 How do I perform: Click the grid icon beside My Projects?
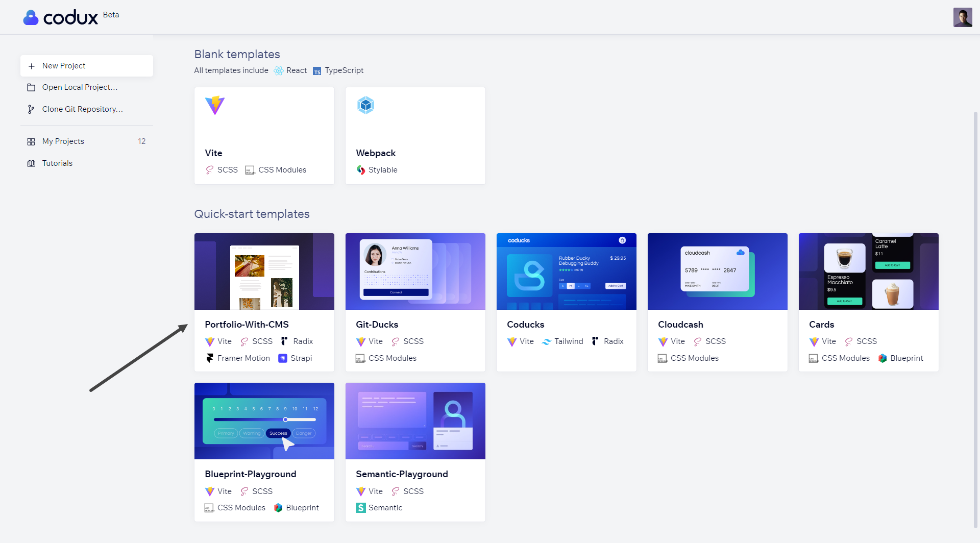(31, 142)
